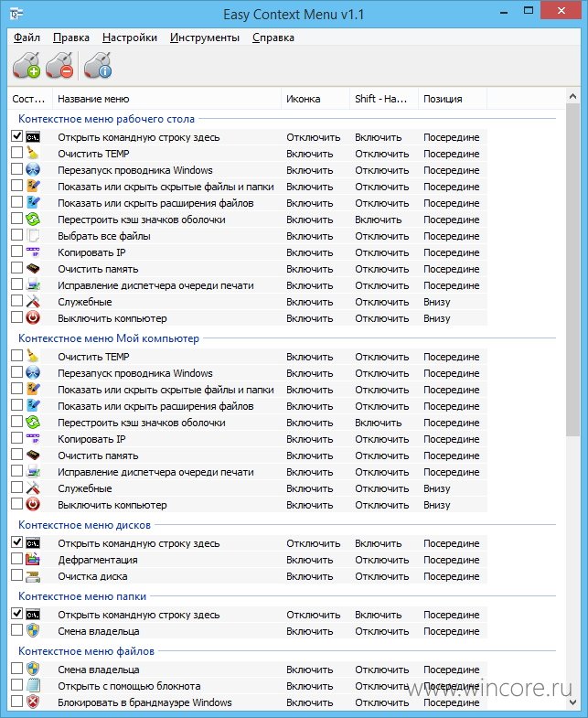Click the shield icon of folder Смена владельца
The width and height of the screenshot is (588, 718).
(x=33, y=631)
